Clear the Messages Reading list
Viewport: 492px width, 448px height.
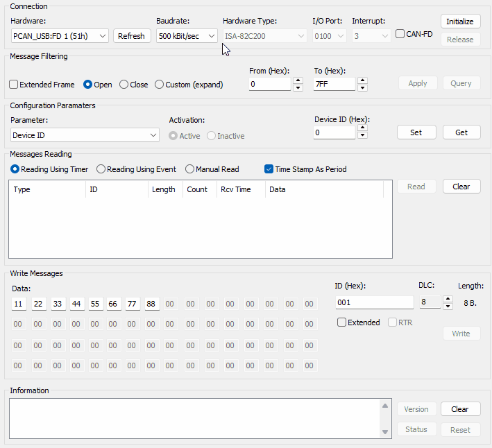(461, 187)
